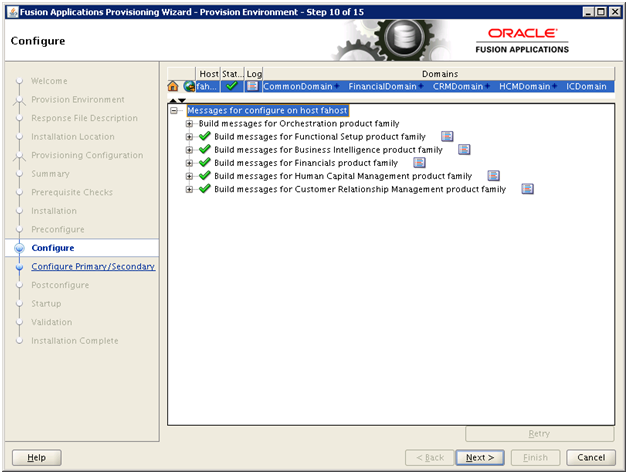Screen dimensions: 628x474
Task: Open log icon for Customer Relationship Management family
Action: coord(527,189)
